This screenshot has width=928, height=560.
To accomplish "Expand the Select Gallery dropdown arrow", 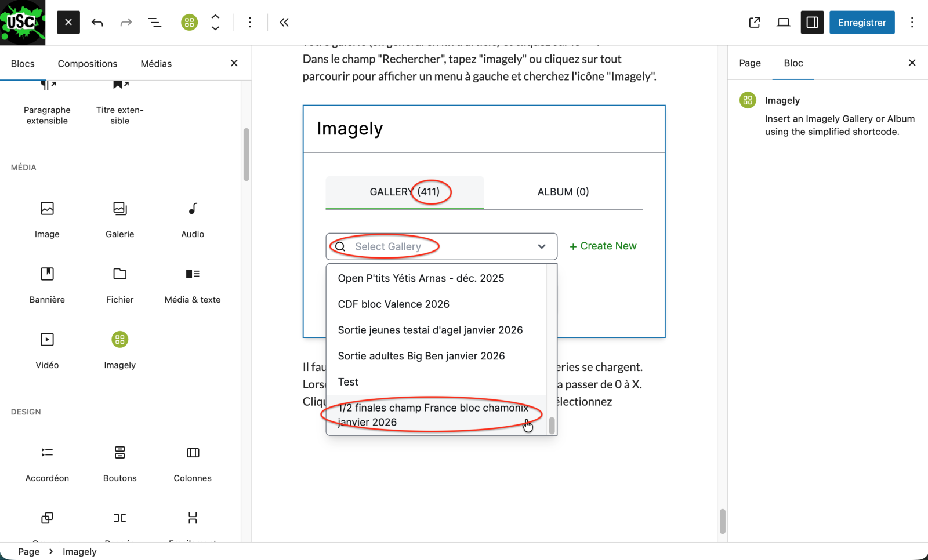I will [x=542, y=246].
